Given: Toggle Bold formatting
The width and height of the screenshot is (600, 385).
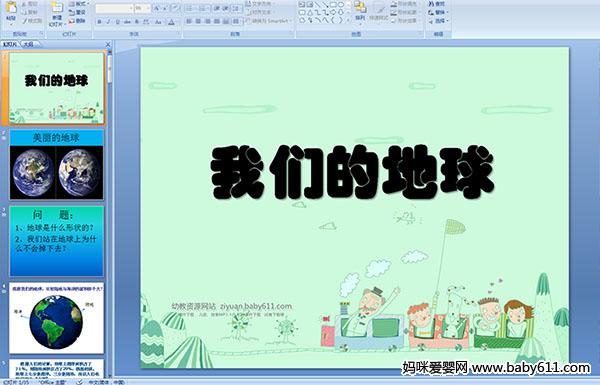Looking at the screenshot, I should [99, 22].
